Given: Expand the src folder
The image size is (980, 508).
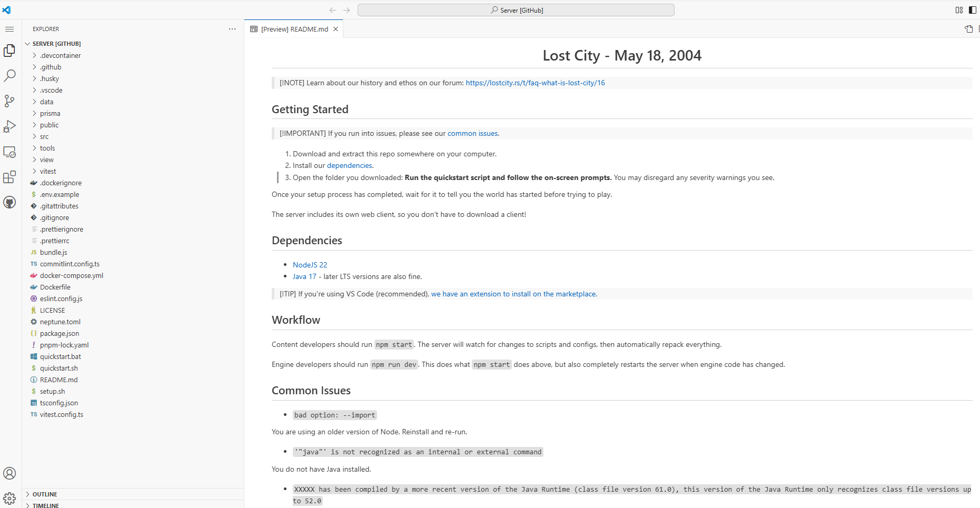Looking at the screenshot, I should pos(133,136).
